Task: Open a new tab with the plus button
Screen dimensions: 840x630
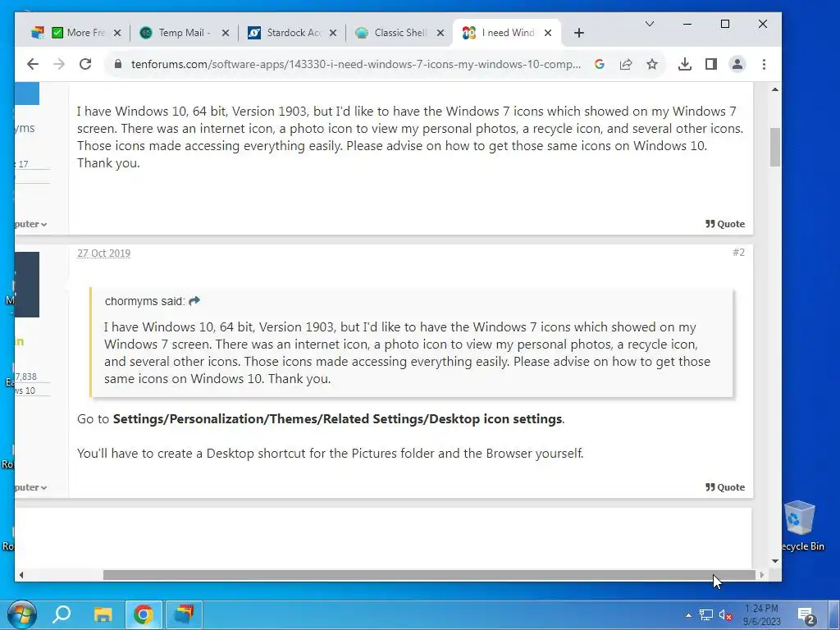Action: 578,33
